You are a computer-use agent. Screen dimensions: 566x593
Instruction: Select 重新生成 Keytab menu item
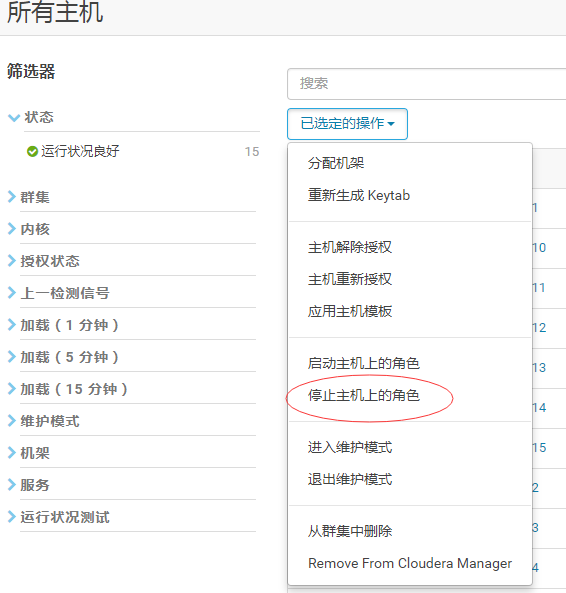(x=358, y=196)
